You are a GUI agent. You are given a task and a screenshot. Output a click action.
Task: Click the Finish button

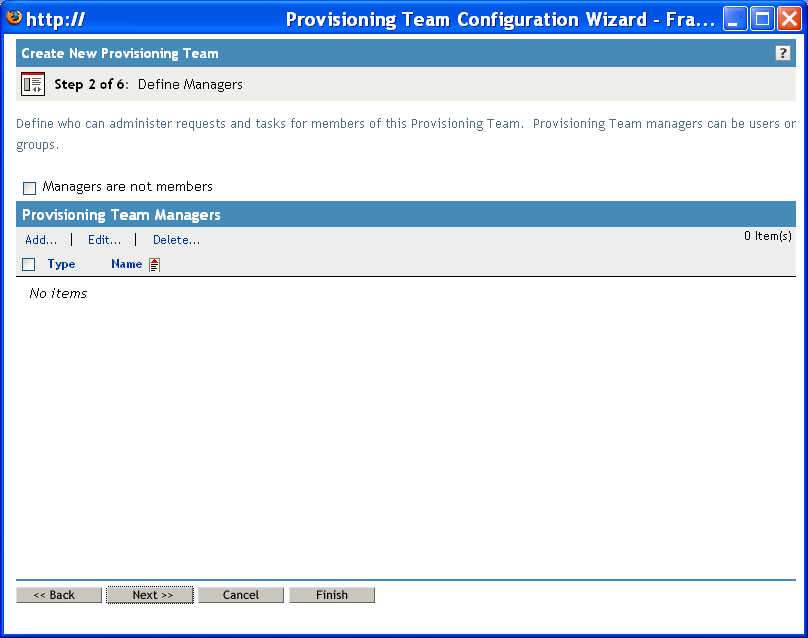click(x=332, y=595)
